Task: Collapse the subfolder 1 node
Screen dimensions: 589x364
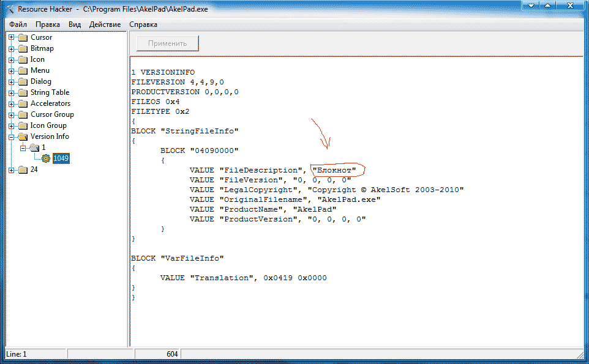Action: coord(23,148)
